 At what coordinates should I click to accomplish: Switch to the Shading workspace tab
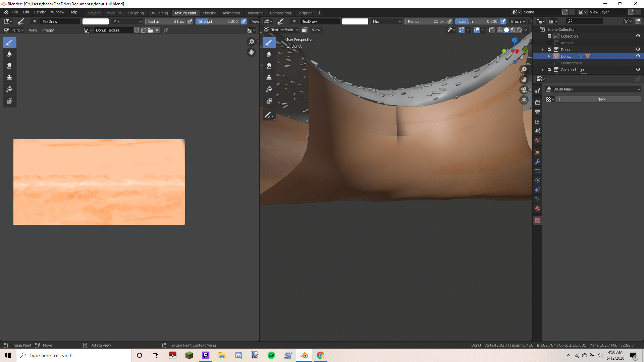pyautogui.click(x=210, y=13)
